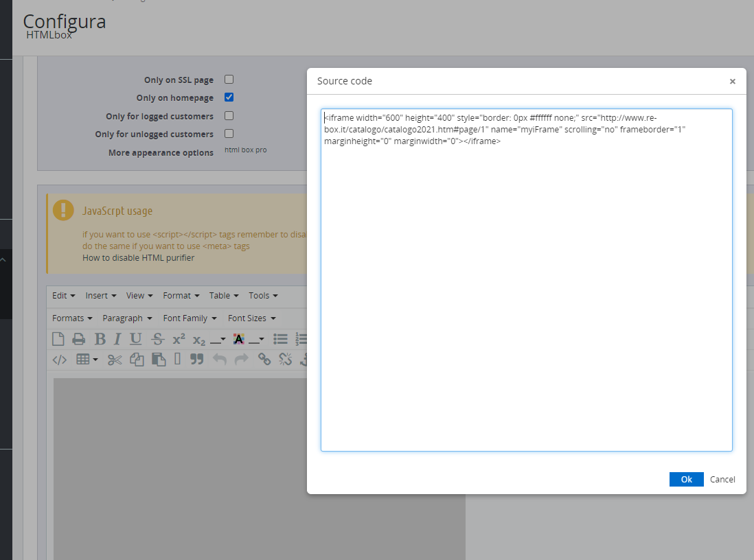The height and width of the screenshot is (560, 754).
Task: Click the narrow rectangle icon after Paste
Action: click(177, 359)
